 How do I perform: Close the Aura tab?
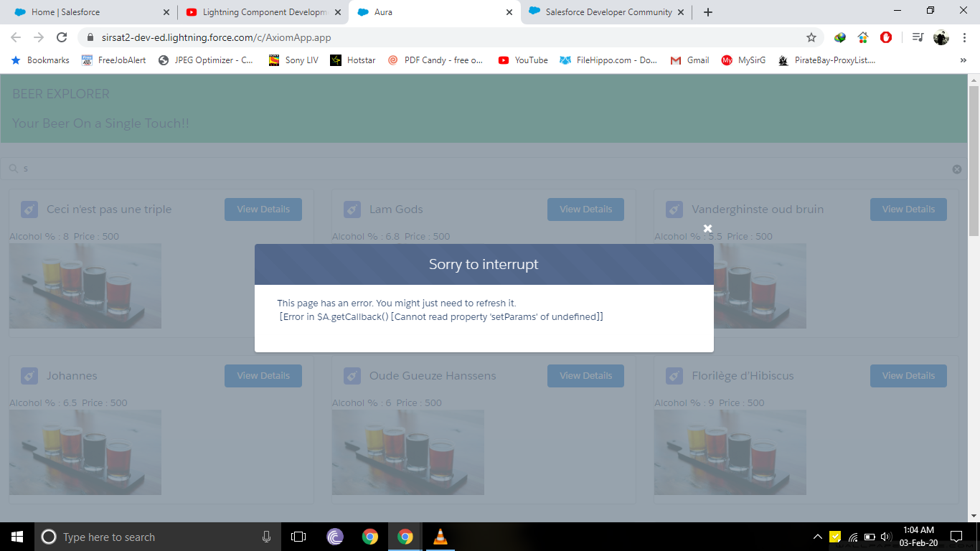tap(509, 12)
